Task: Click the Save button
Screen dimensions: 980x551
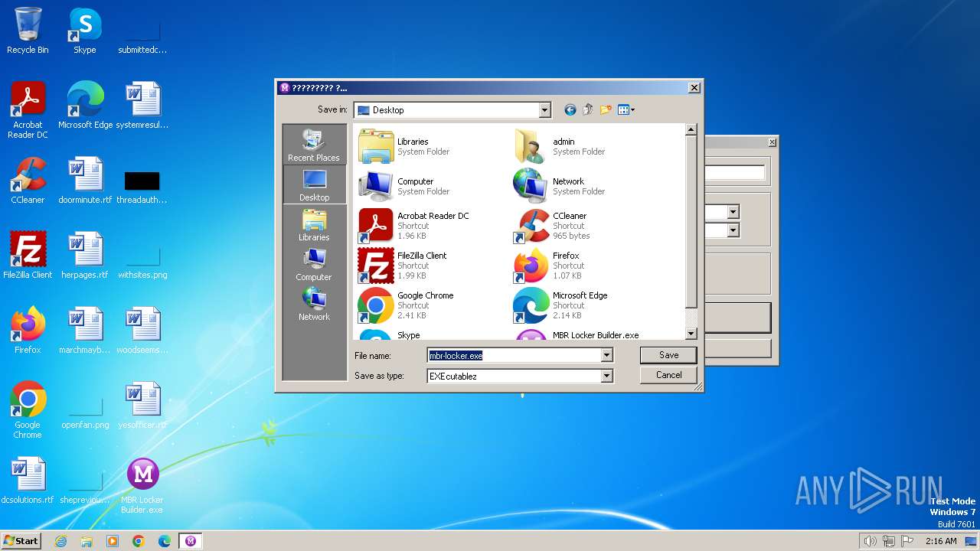Action: pos(668,355)
